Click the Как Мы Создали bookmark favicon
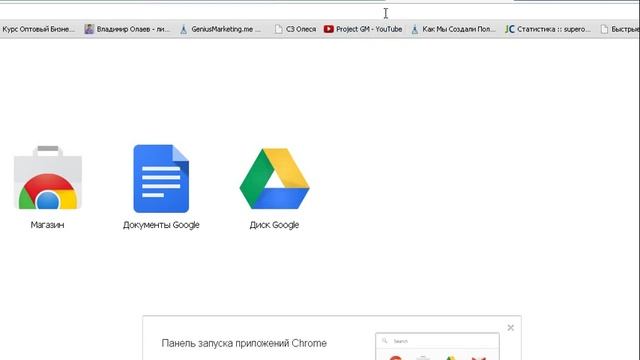Viewport: 640px width, 360px height. tap(415, 29)
